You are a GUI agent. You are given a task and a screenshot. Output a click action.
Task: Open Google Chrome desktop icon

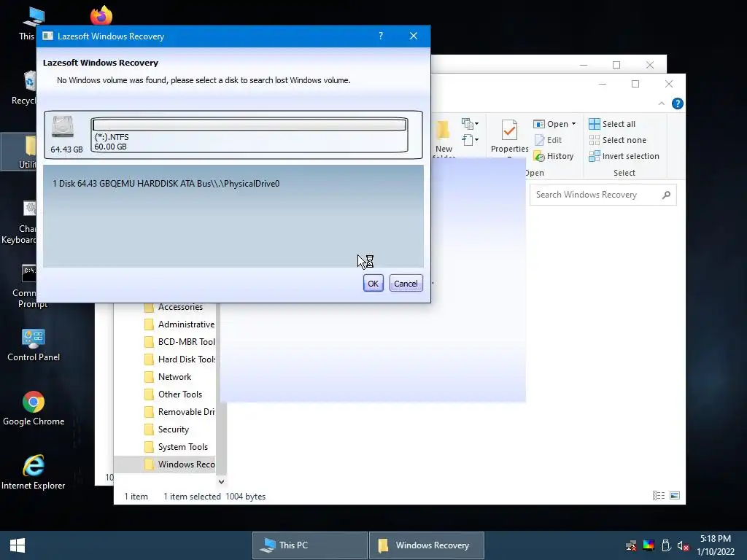[34, 408]
